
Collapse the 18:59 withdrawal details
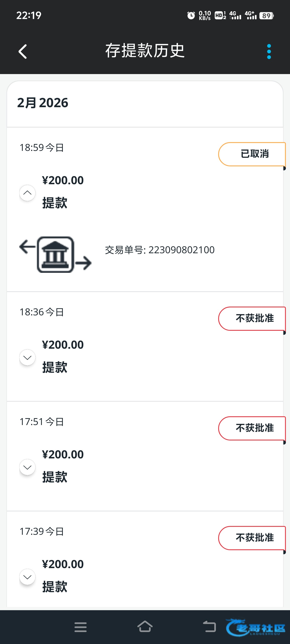[27, 193]
